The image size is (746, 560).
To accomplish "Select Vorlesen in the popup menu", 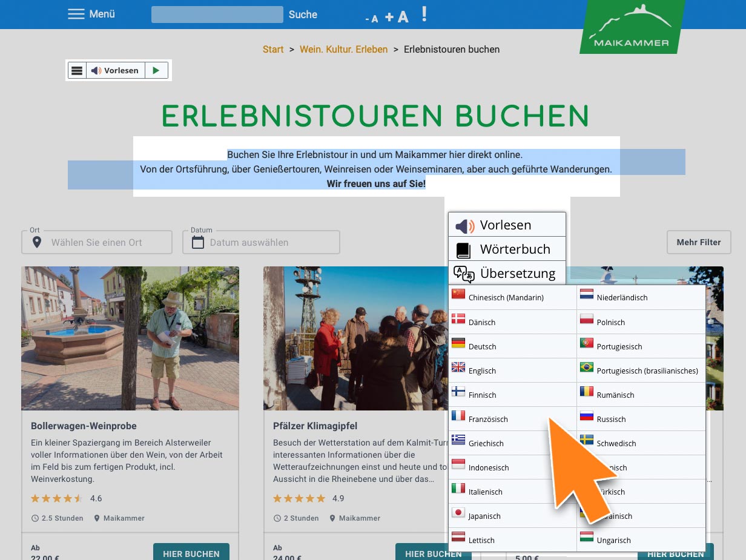I will tap(506, 225).
